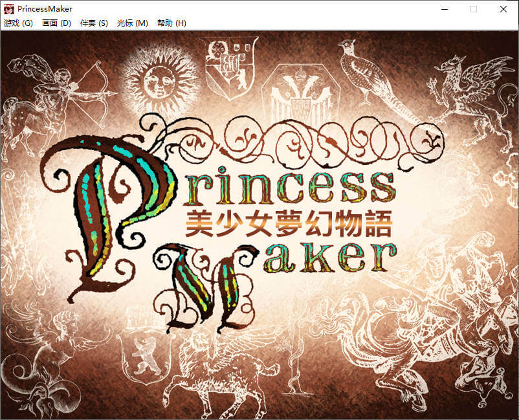
Task: Open the 光标 (M) cursor menu
Action: [132, 23]
